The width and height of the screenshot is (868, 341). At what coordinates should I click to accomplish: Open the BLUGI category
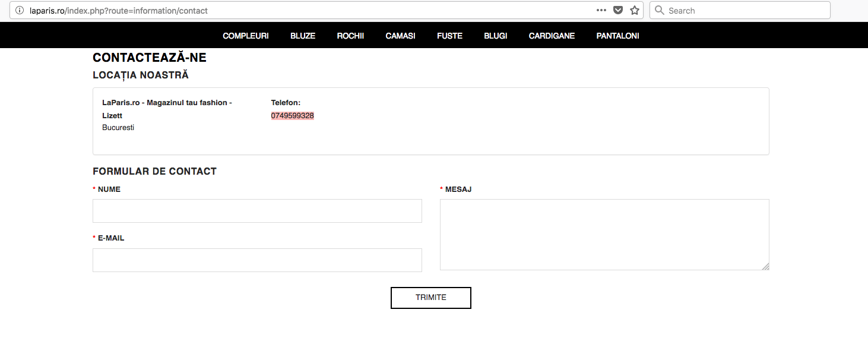pyautogui.click(x=496, y=36)
